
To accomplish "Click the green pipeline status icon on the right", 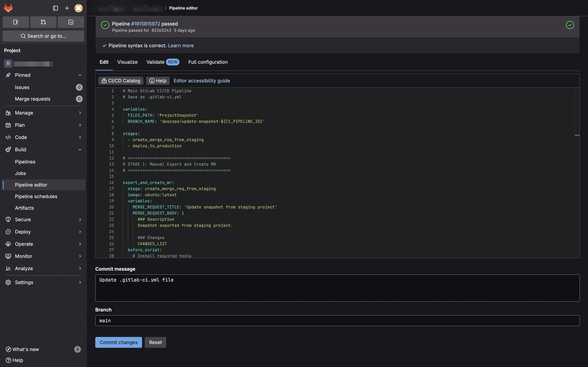I will (570, 25).
